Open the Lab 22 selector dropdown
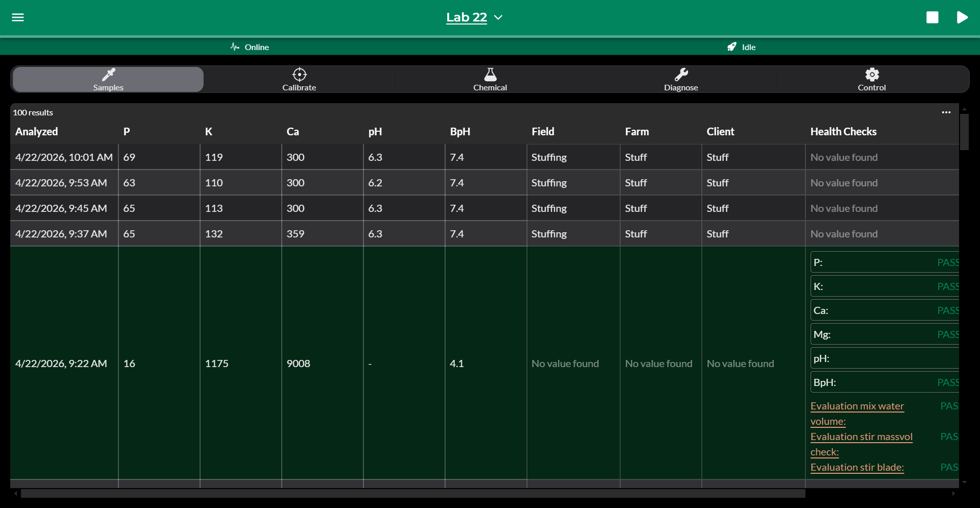Viewport: 980px width, 508px height. [x=474, y=17]
